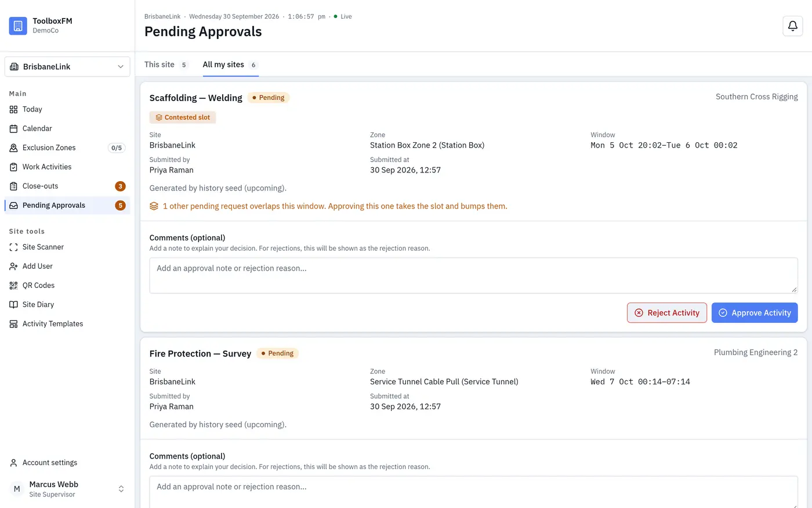812x508 pixels.
Task: Click the 'Station Box Zone 2 (Station Box)' zone
Action: coord(427,145)
